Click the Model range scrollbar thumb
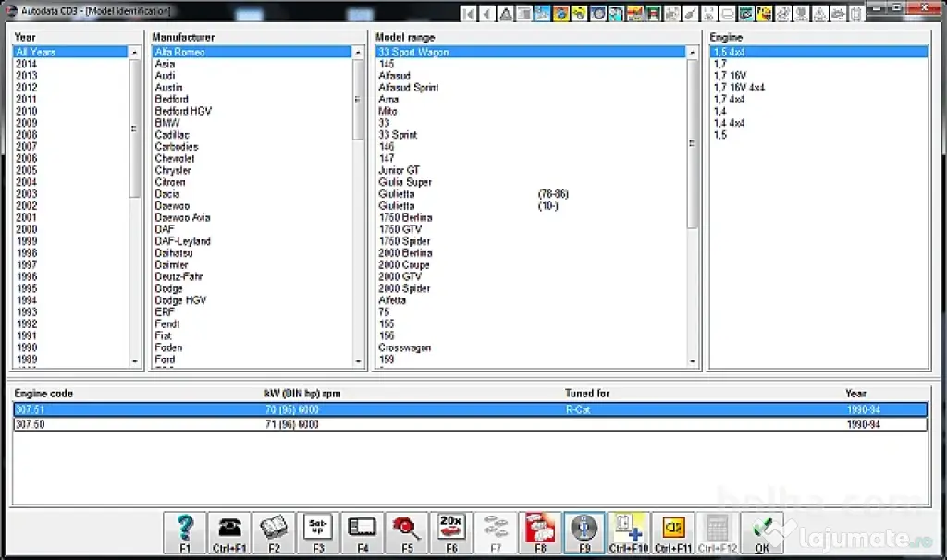Image resolution: width=947 pixels, height=560 pixels. coord(692,143)
